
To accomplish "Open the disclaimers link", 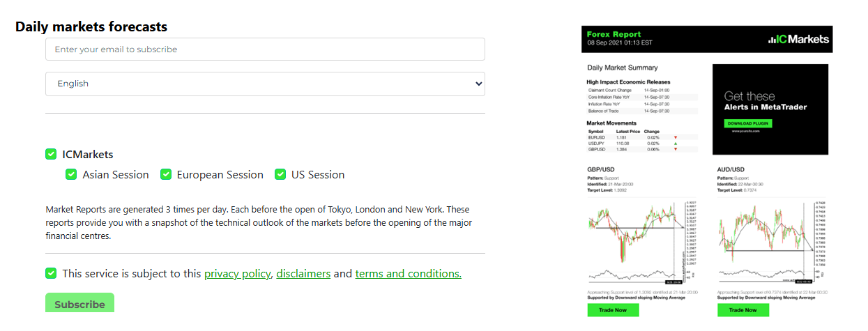I will 303,274.
